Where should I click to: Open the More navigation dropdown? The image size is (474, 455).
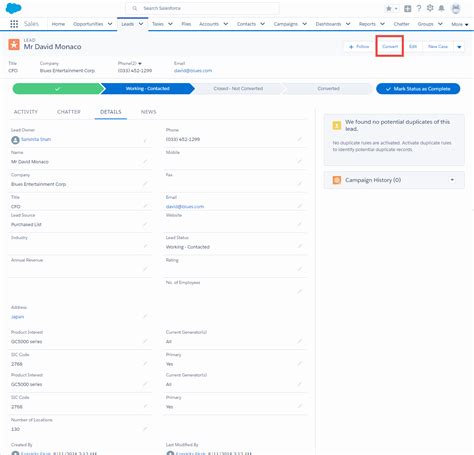point(460,24)
